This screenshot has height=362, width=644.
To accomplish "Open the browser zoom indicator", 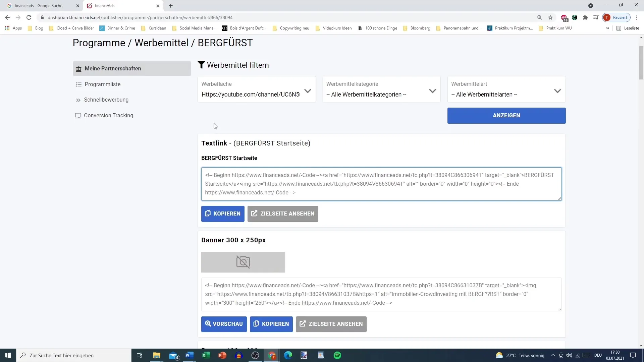I will coord(540,17).
